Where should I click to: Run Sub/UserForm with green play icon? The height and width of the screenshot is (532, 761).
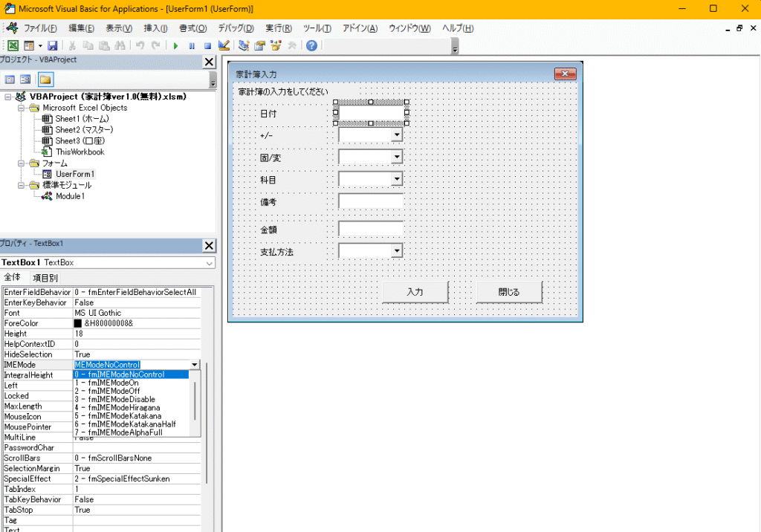pos(175,45)
